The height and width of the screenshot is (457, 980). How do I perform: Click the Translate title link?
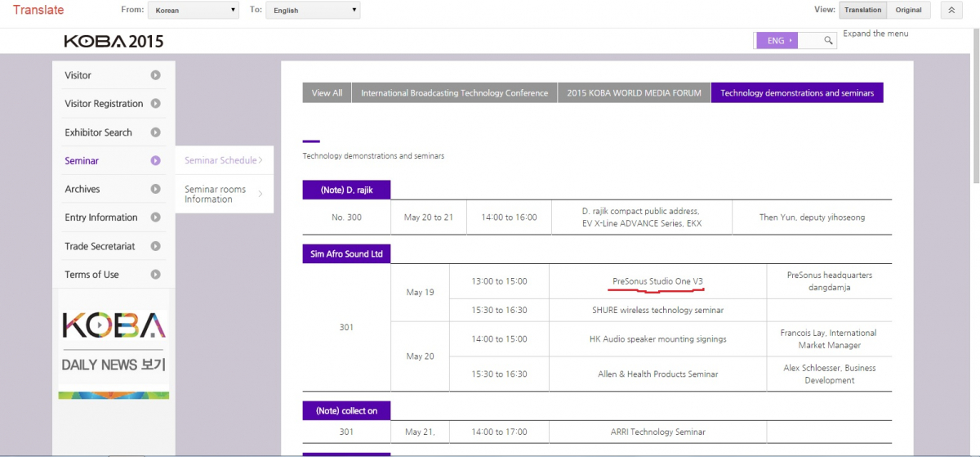(38, 10)
